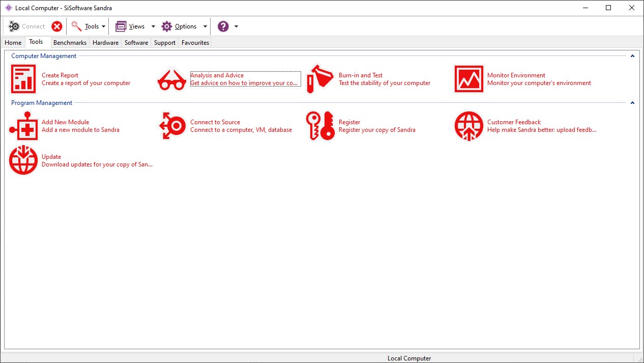The width and height of the screenshot is (644, 363).
Task: Open the Create Report chart icon
Action: (x=23, y=79)
